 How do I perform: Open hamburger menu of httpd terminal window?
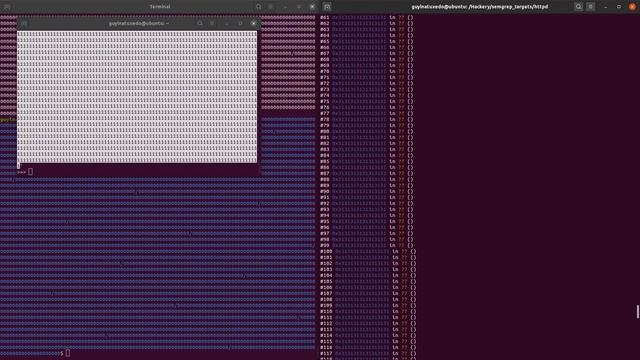(591, 7)
